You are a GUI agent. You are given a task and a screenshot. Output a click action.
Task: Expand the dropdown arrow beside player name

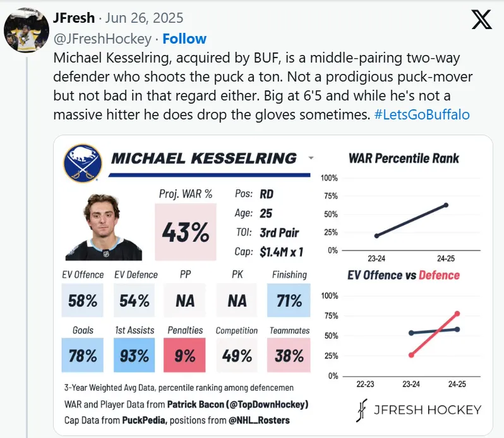pos(311,158)
